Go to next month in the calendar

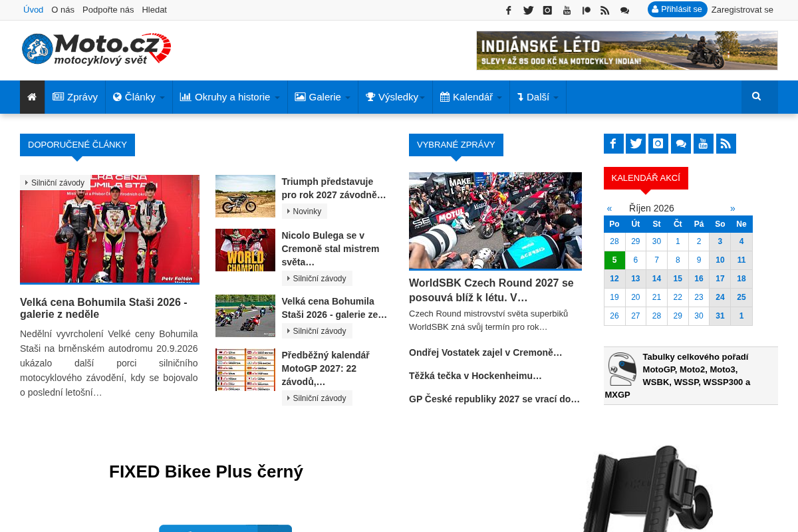tap(733, 208)
